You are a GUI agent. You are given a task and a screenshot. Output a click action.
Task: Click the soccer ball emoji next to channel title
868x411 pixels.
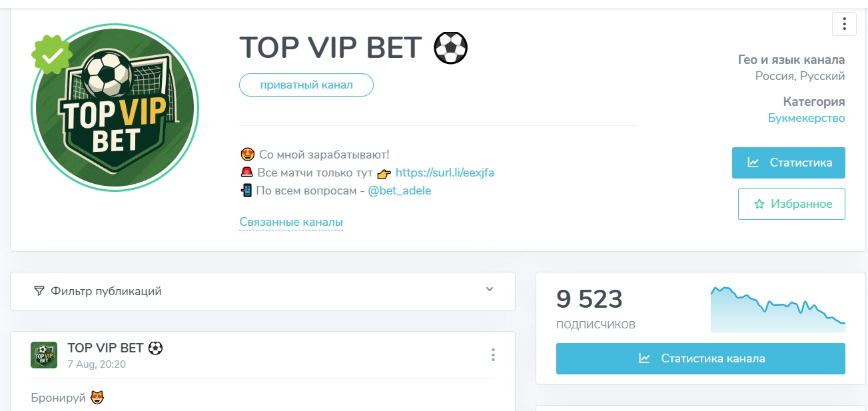pos(452,47)
